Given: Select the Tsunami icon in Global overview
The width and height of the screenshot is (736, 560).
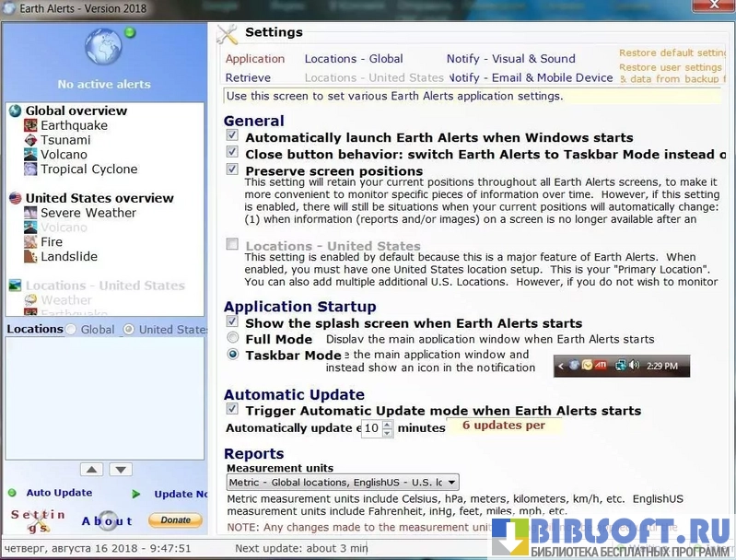Looking at the screenshot, I should [x=31, y=141].
